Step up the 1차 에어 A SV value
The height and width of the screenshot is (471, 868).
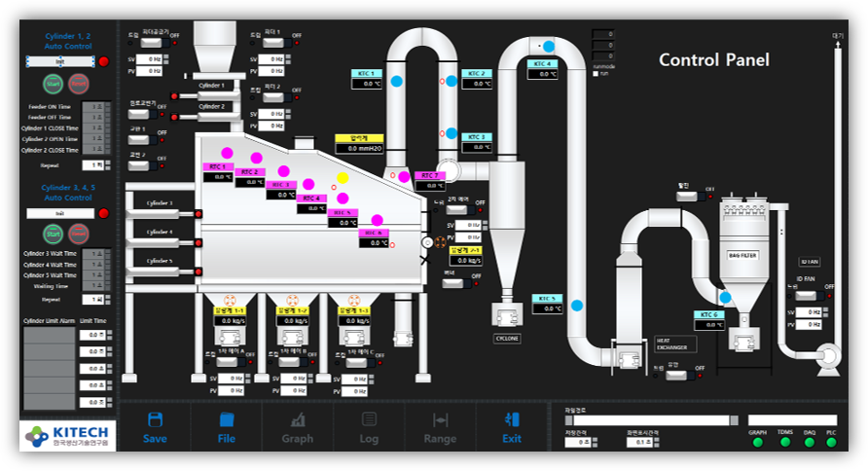pyautogui.click(x=247, y=377)
